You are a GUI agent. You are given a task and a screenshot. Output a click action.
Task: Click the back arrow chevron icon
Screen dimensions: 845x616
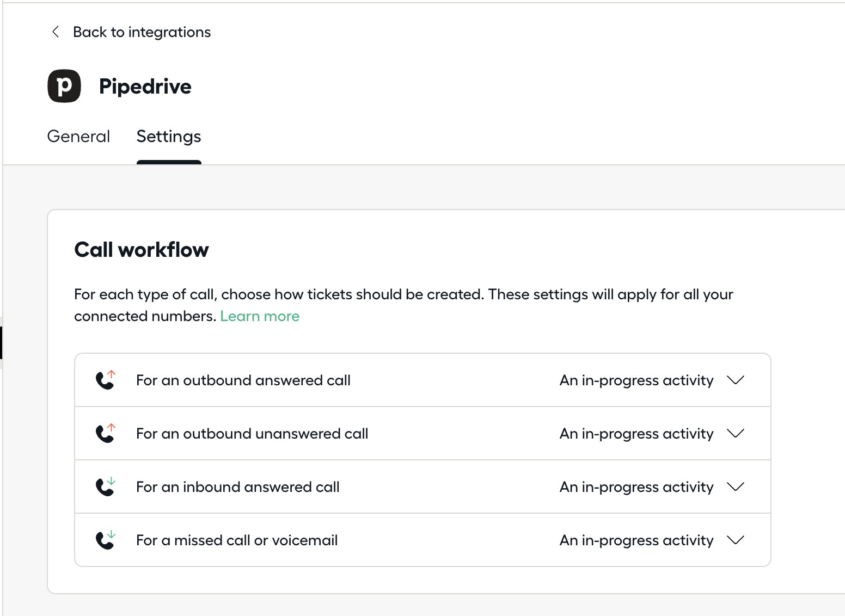pos(55,32)
